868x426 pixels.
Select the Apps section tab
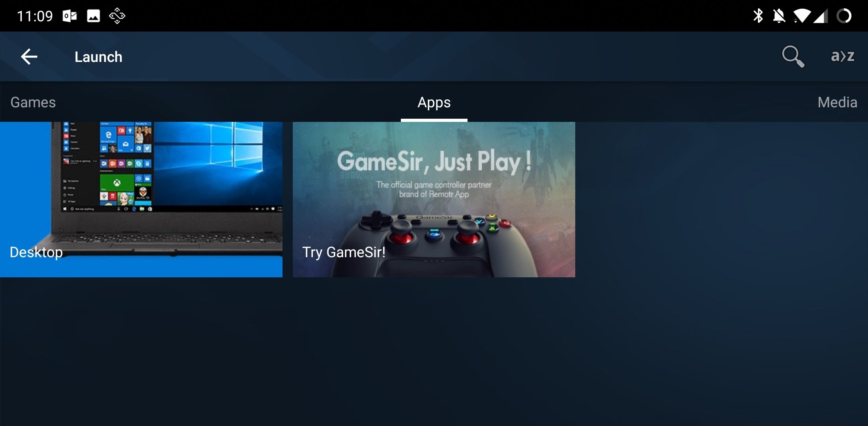click(434, 102)
